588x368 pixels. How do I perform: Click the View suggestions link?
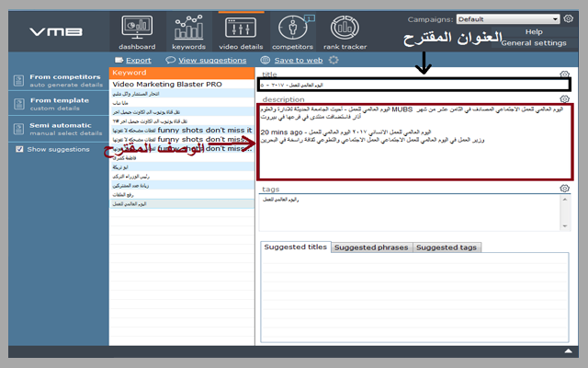point(212,60)
